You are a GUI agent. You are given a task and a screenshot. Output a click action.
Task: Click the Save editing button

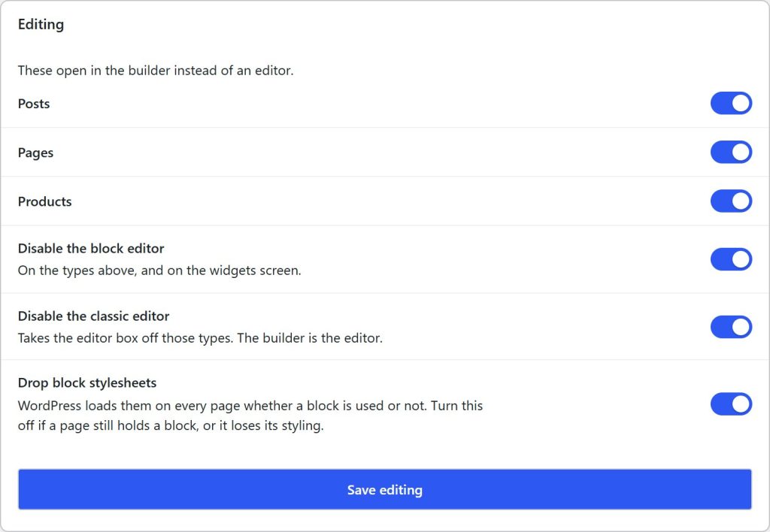click(384, 489)
